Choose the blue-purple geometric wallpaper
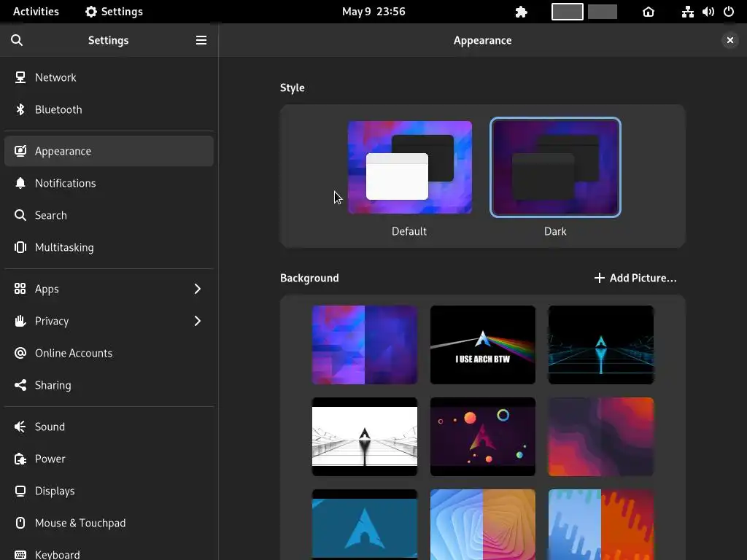 tap(365, 345)
